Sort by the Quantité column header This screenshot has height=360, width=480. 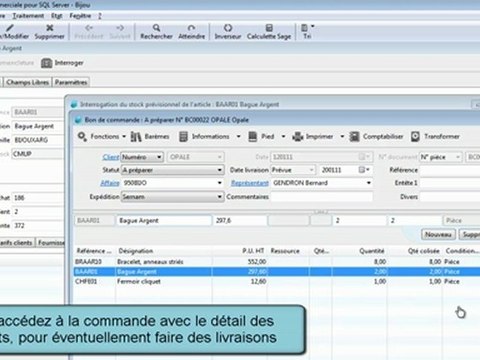coord(372,251)
